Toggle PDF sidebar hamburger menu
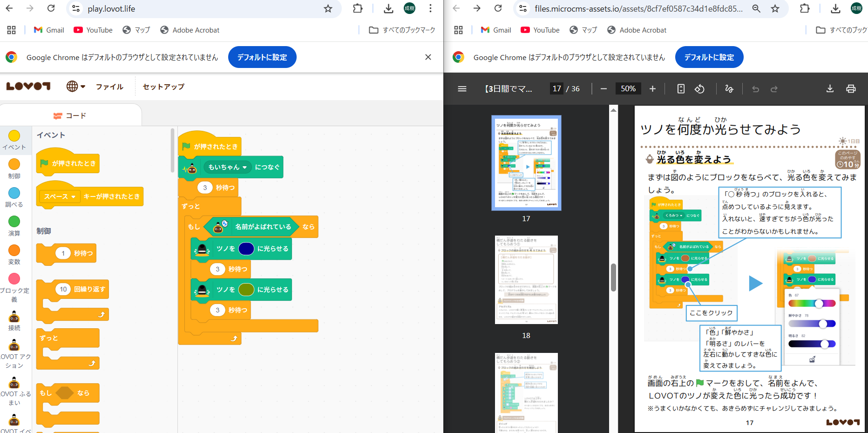Screen dimensions: 868x433 pos(462,88)
